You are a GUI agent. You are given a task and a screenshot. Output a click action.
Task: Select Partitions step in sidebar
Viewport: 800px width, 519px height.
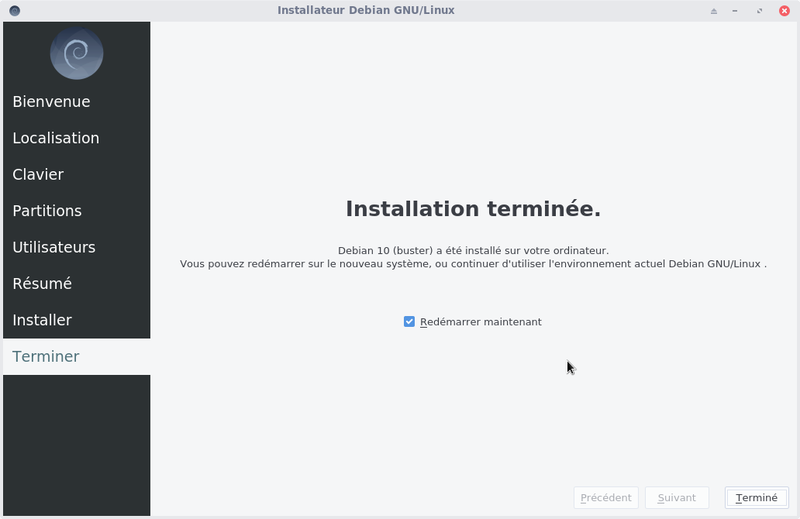coord(77,211)
